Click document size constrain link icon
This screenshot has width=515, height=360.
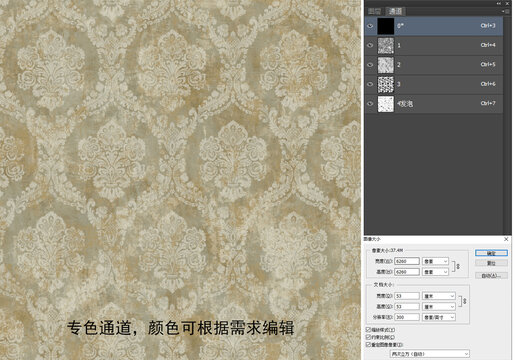pyautogui.click(x=465, y=301)
